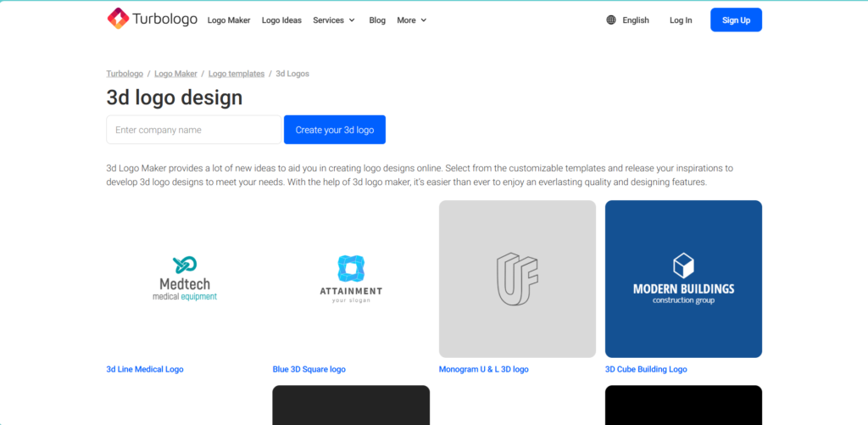
Task: Expand the More dropdown menu
Action: 412,20
